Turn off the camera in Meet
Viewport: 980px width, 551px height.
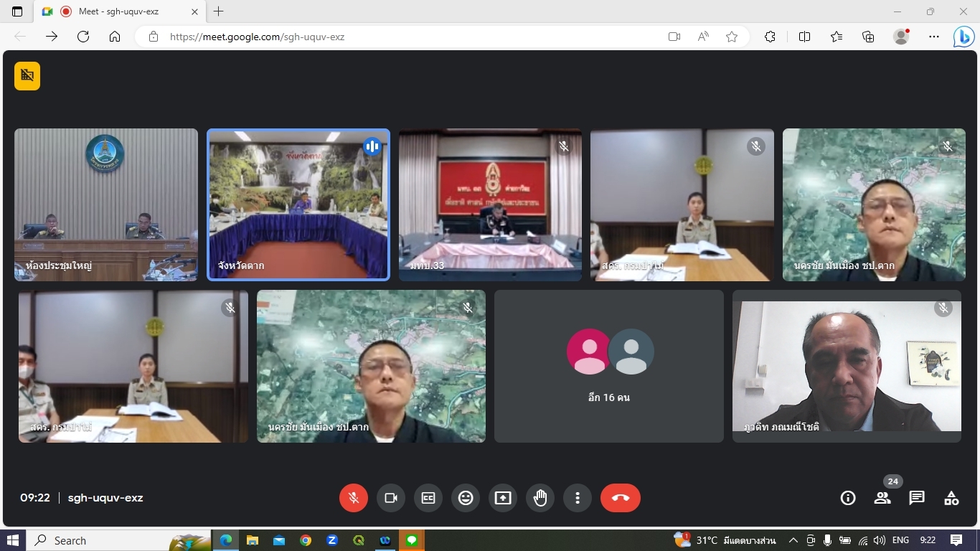point(391,498)
